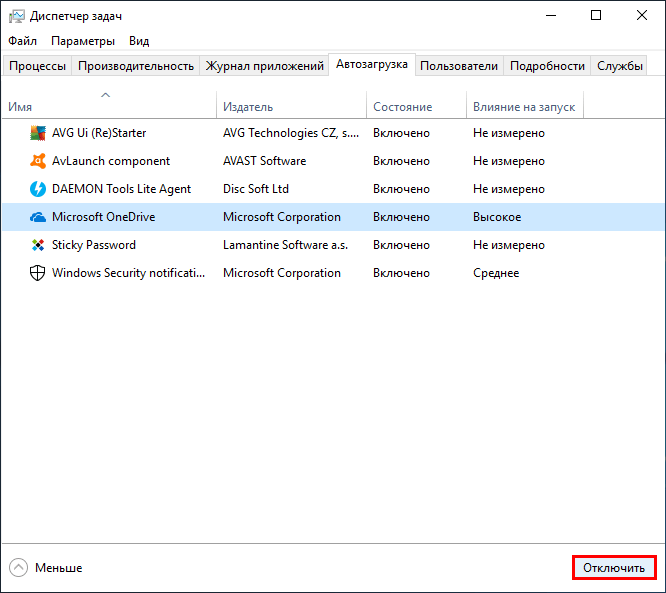Click the Lamantine Software a.s. publisher cell

(285, 245)
